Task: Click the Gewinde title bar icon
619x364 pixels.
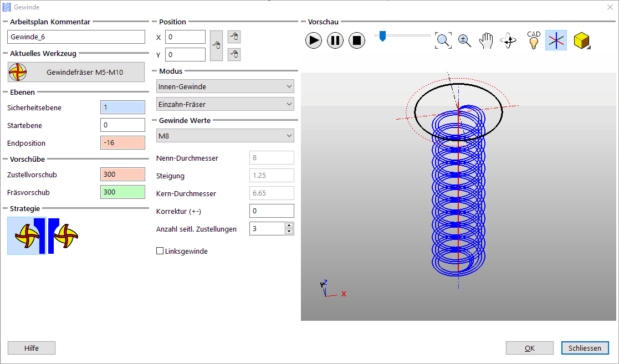Action: point(7,7)
